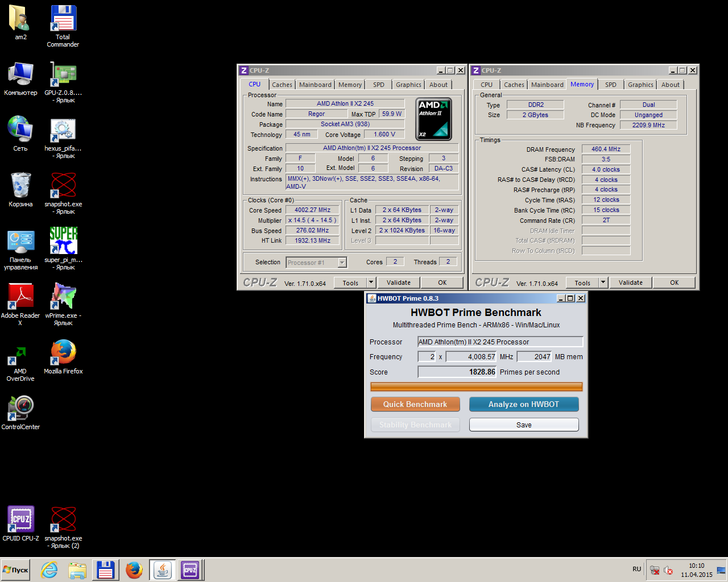Click the RU language indicator
The height and width of the screenshot is (582, 728).
636,569
